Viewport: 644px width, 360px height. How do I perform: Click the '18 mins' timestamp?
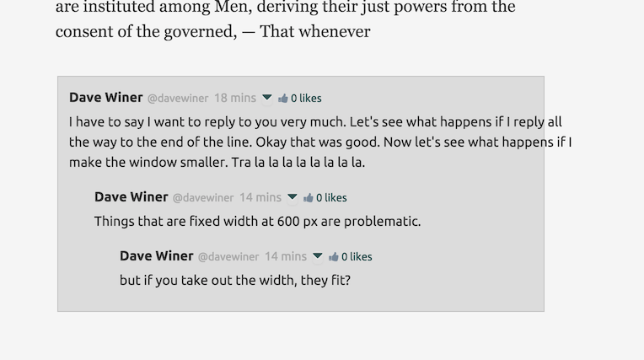coord(235,98)
